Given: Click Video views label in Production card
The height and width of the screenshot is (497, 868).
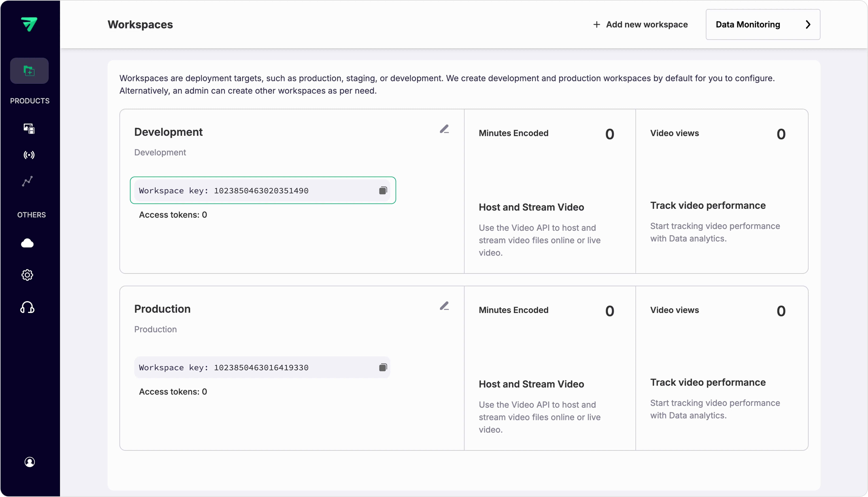Looking at the screenshot, I should (674, 310).
